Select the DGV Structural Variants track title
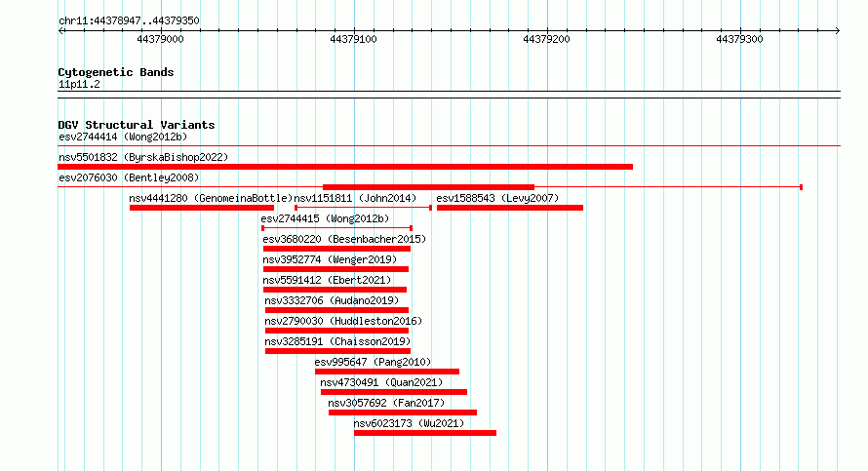 point(137,125)
